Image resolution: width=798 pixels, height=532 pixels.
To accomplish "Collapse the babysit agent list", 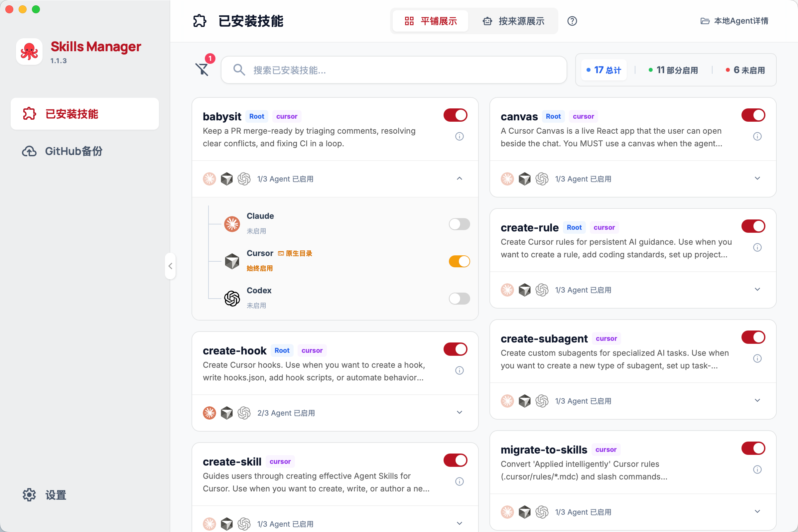I will [x=460, y=179].
